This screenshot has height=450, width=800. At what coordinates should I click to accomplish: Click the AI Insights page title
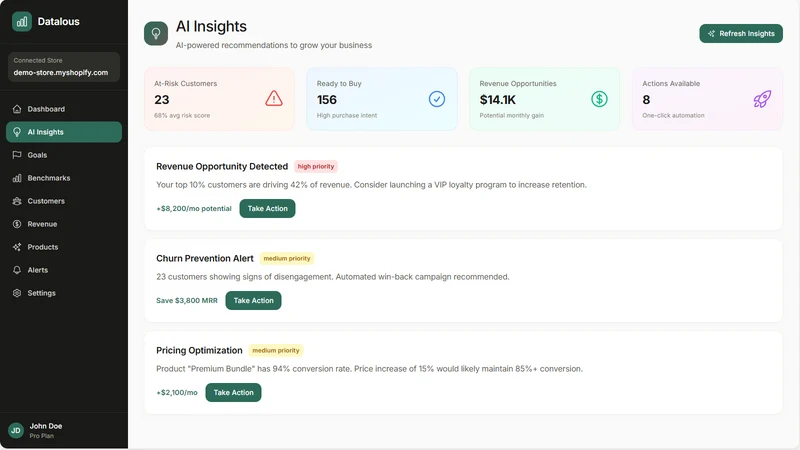pyautogui.click(x=211, y=26)
